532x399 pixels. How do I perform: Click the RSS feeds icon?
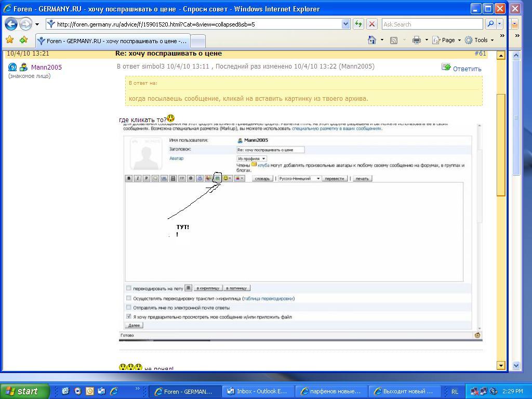[x=394, y=40]
